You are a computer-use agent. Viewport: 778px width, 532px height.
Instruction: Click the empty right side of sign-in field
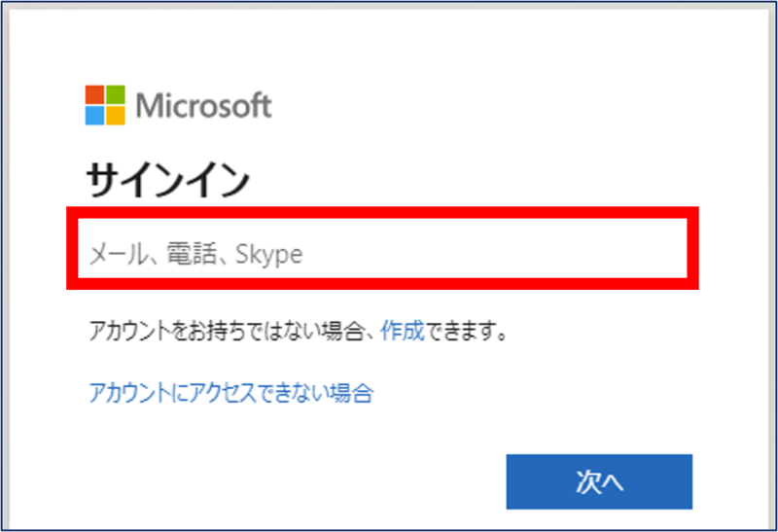[496, 248]
